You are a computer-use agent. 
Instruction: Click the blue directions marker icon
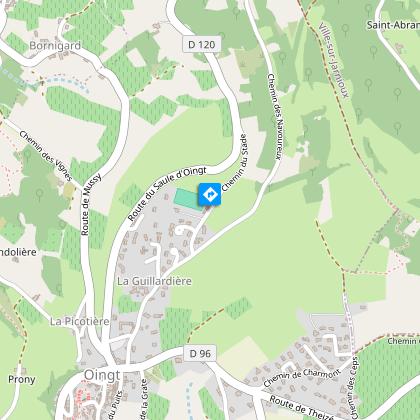210,194
